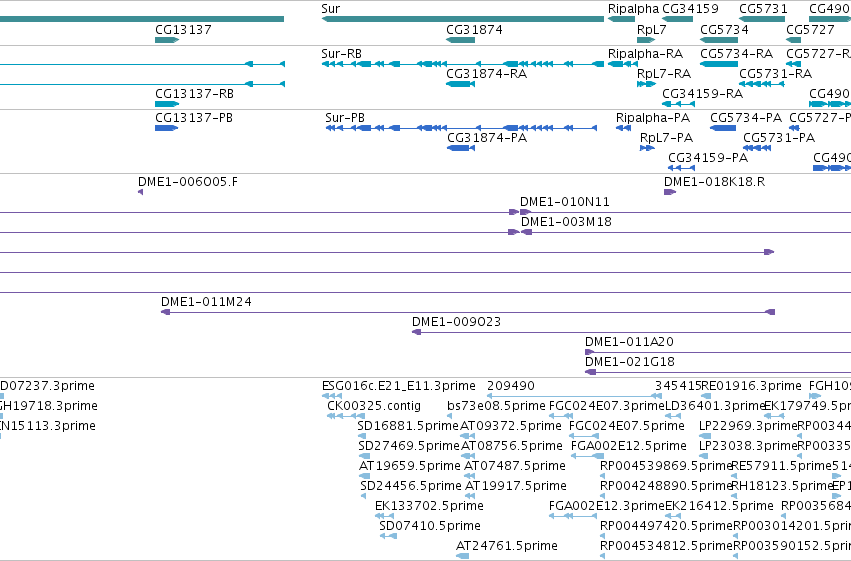Select the AT24761.5prime EST
This screenshot has width=851, height=561.
(x=462, y=556)
